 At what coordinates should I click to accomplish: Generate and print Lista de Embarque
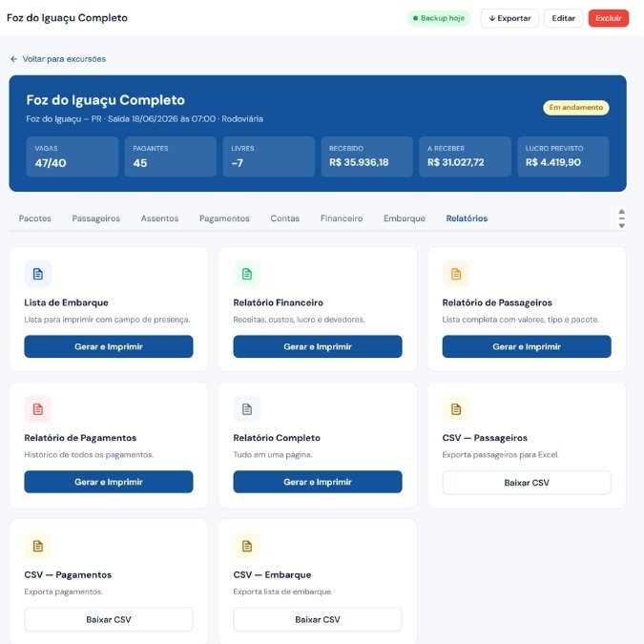(109, 346)
